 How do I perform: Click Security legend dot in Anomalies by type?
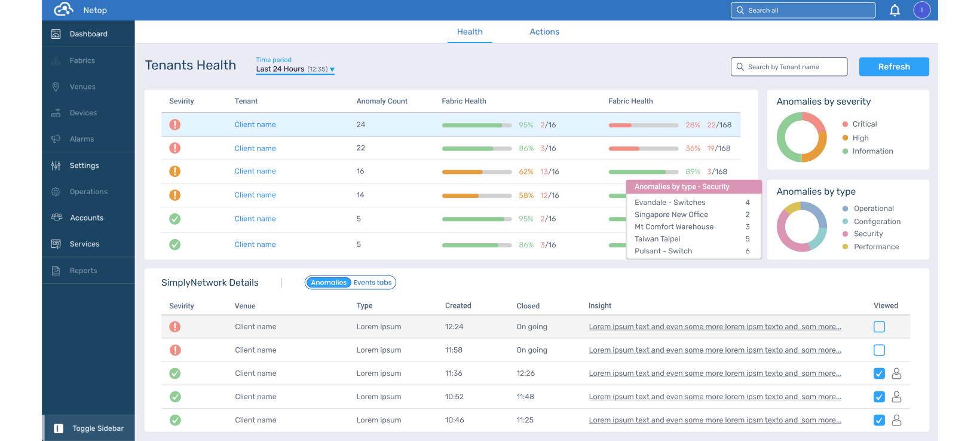[845, 234]
